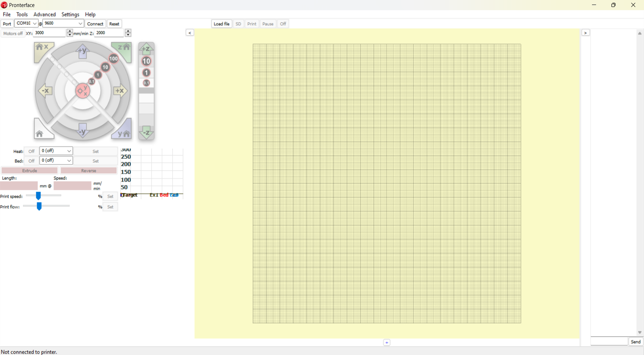Jog the printer head in -X direction
The height and width of the screenshot is (355, 644).
(x=45, y=91)
